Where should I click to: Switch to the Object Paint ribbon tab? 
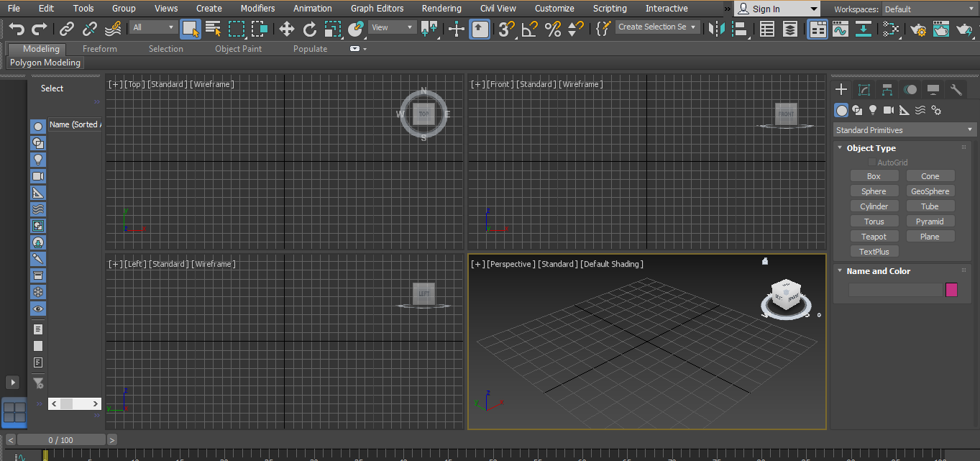pyautogui.click(x=239, y=49)
